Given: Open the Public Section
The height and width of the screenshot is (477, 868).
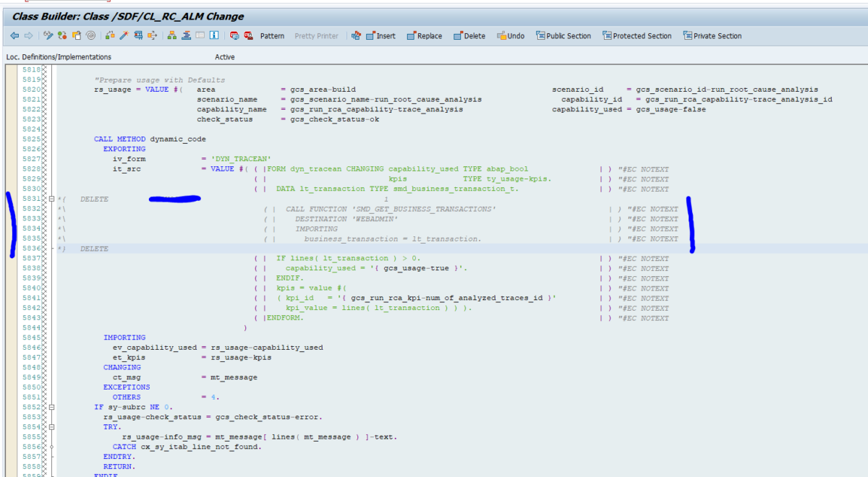Looking at the screenshot, I should 563,36.
